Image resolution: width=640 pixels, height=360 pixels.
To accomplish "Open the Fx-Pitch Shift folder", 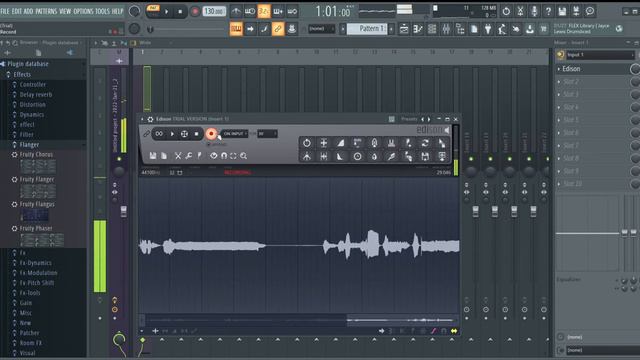I will click(37, 282).
